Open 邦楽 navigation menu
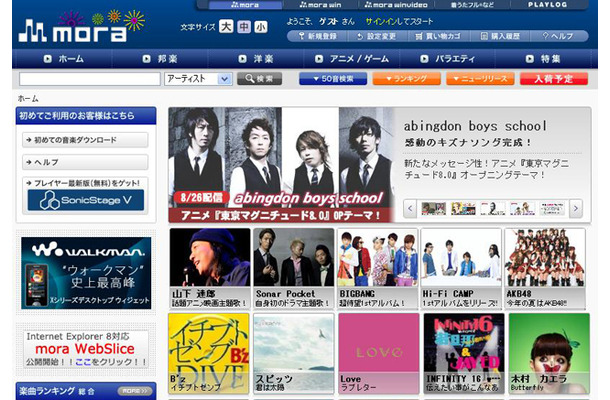Viewport: 610px width, 400px height. tap(160, 59)
